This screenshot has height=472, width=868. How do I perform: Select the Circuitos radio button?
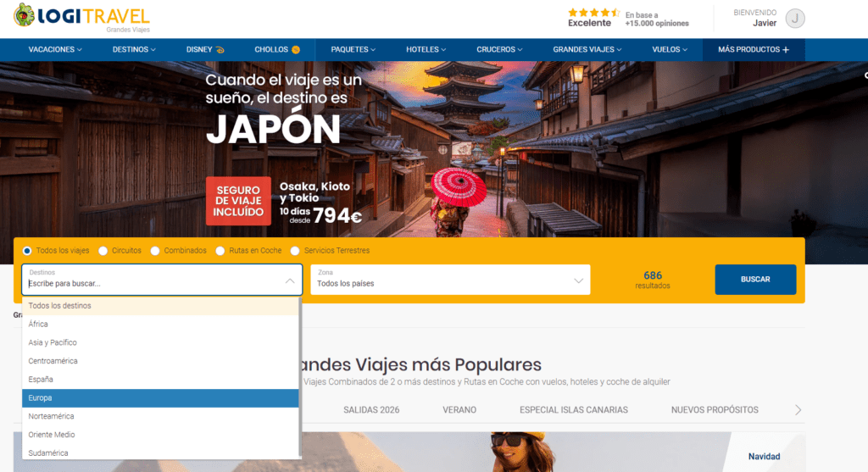pos(103,251)
